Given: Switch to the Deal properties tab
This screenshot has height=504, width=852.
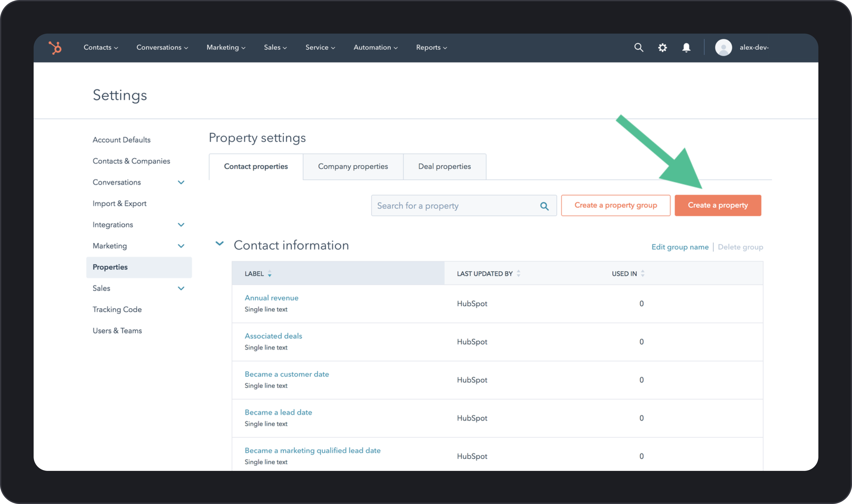Looking at the screenshot, I should coord(444,166).
